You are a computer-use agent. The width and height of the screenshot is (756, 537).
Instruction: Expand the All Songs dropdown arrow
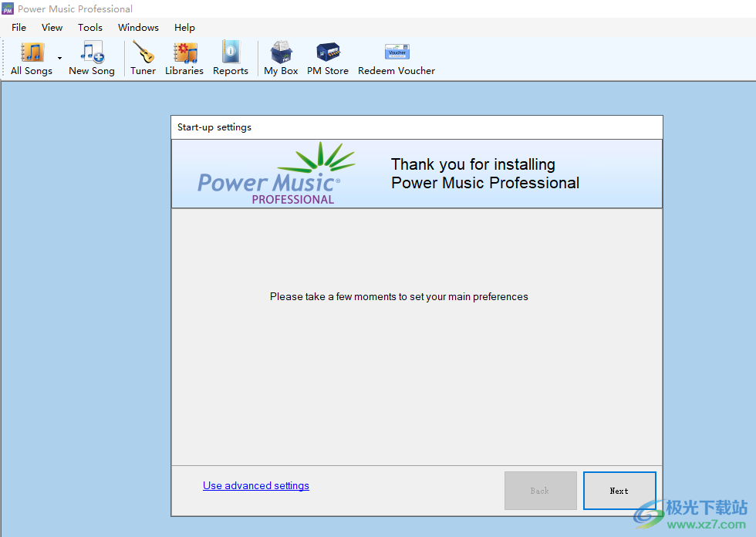pyautogui.click(x=60, y=59)
